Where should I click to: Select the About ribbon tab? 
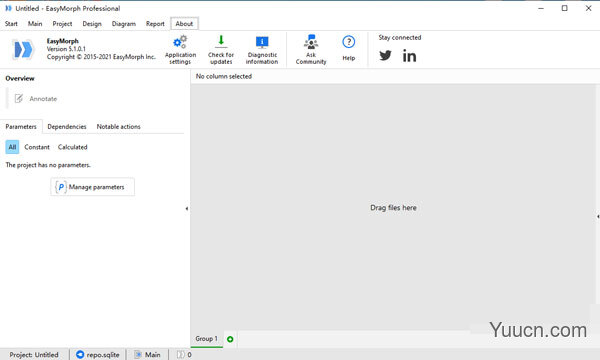[184, 24]
